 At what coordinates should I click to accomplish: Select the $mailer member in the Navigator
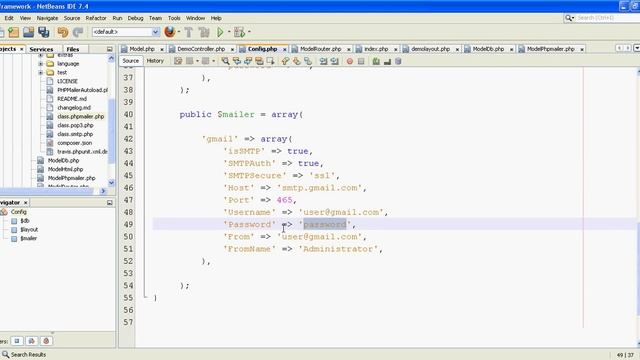click(x=29, y=238)
